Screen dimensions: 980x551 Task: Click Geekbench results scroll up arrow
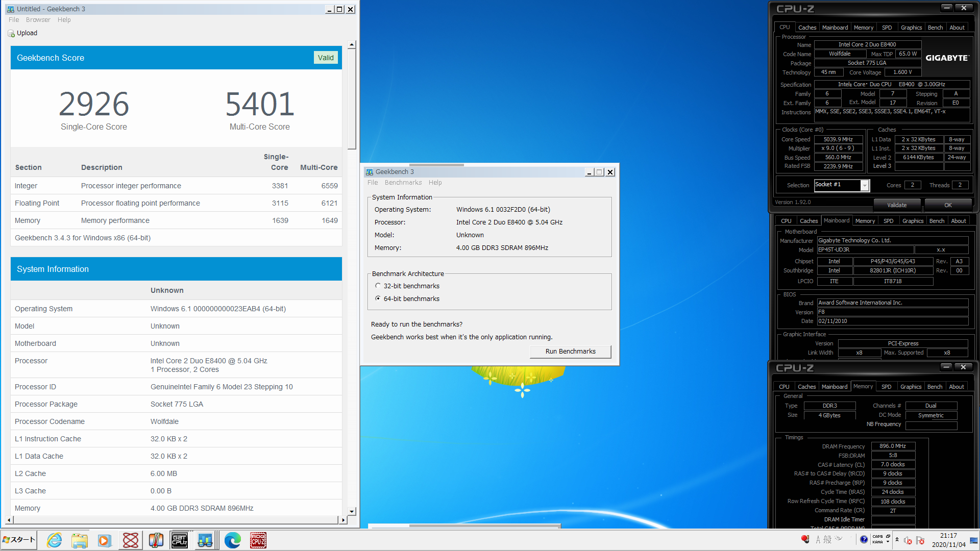tap(352, 45)
